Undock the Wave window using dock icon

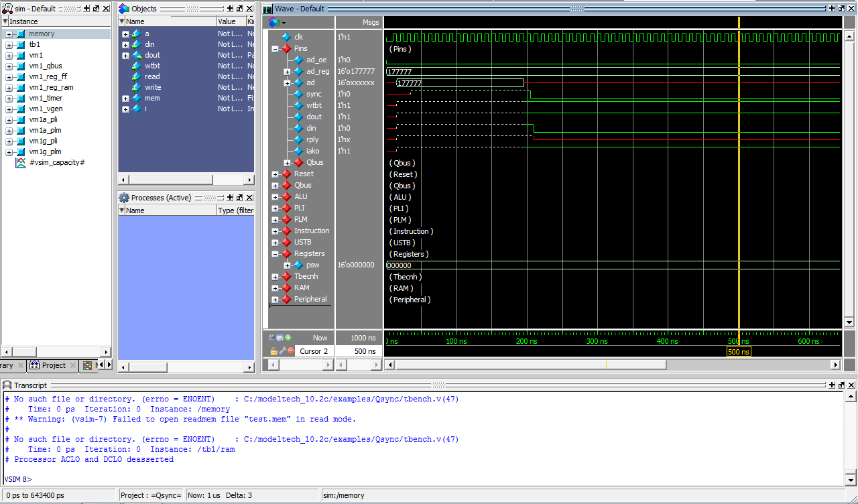(x=842, y=9)
